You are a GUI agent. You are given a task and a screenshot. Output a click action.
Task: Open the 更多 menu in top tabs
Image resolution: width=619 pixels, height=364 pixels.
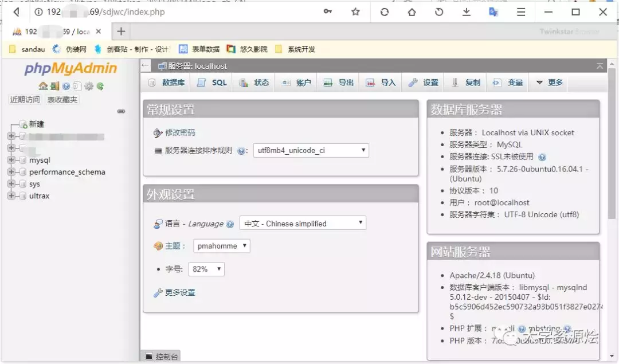pyautogui.click(x=549, y=83)
